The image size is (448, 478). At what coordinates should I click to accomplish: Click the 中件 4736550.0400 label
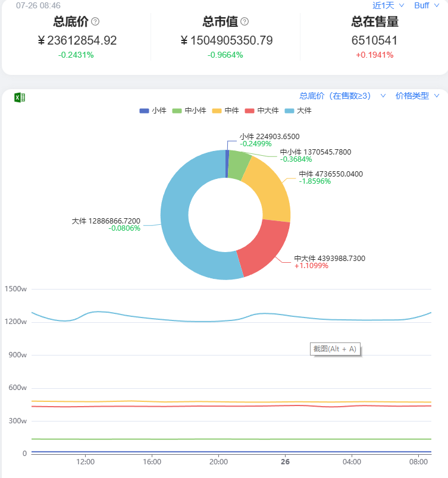(331, 174)
